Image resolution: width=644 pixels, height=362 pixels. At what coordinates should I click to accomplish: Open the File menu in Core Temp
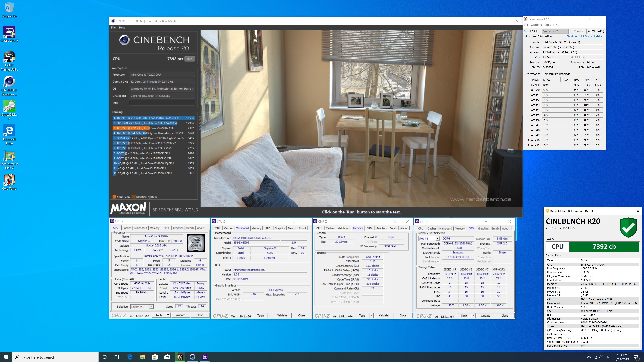pos(526,25)
